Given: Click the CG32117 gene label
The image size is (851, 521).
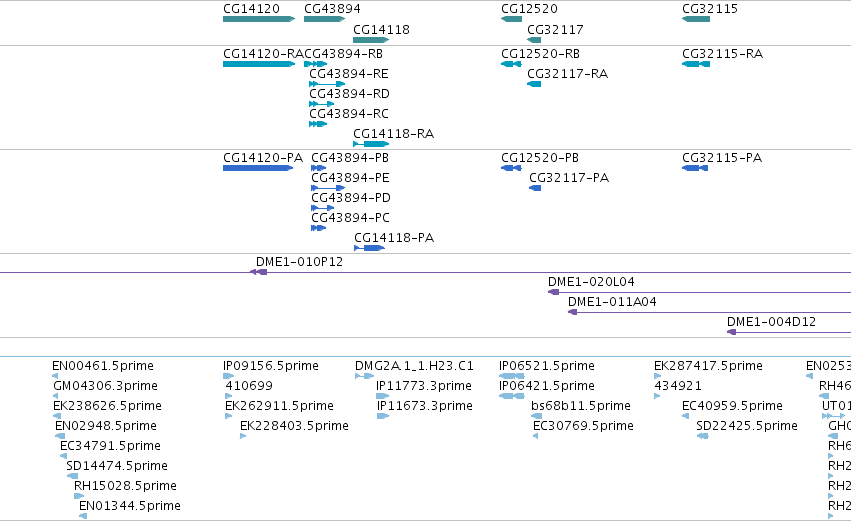Looking at the screenshot, I should 555,29.
